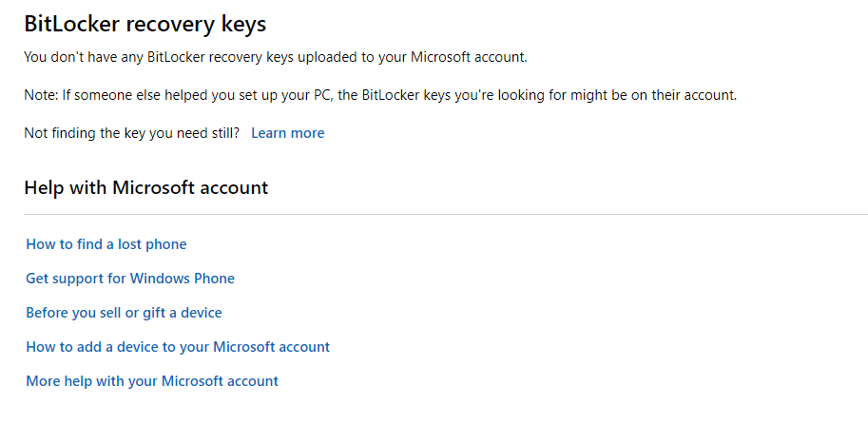This screenshot has height=444, width=868.
Task: Follow "Before you sell or gift a device"
Action: (x=124, y=313)
